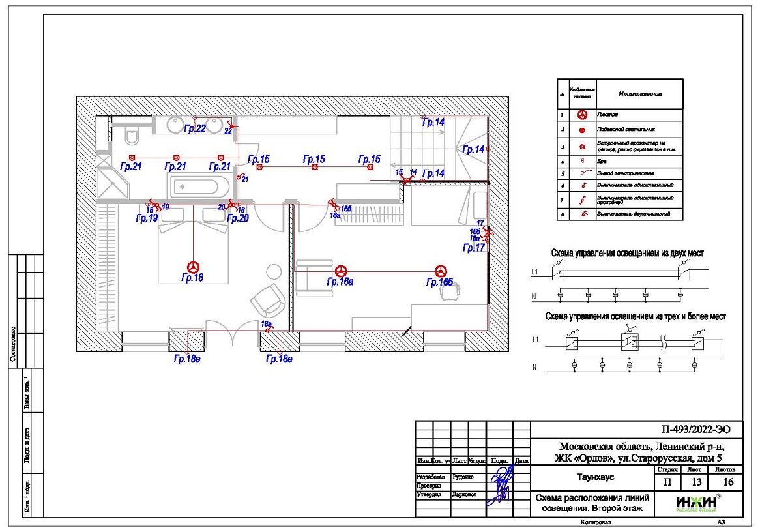Select the chandelier symbol above Гр.16б
760x532 pixels.
441,271
